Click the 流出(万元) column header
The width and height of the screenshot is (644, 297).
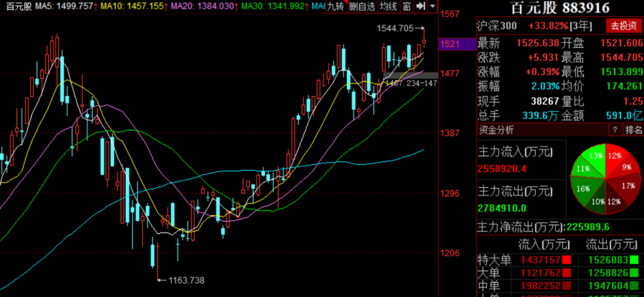[x=611, y=245]
